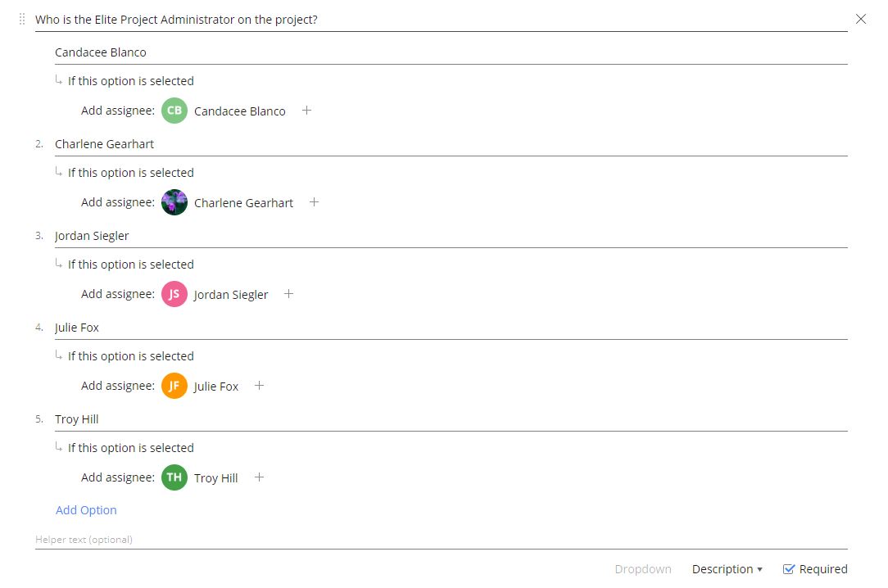
Task: Click Charlene Gearhart's flower photo avatar
Action: tap(174, 202)
